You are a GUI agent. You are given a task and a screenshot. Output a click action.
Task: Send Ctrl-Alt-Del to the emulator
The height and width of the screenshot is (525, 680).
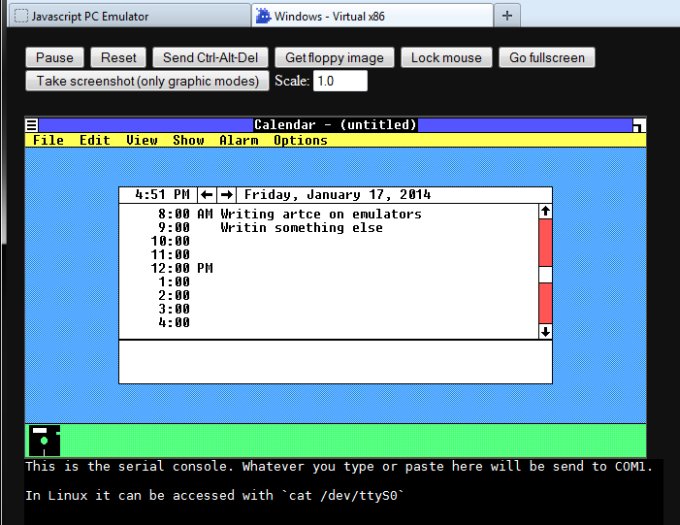tap(210, 58)
